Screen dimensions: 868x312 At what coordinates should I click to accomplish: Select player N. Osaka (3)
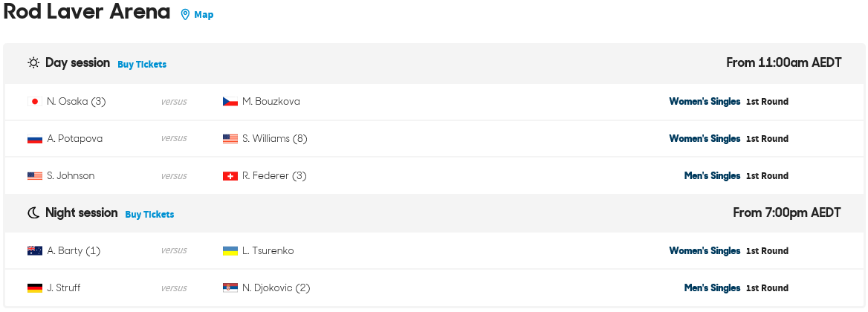click(x=77, y=102)
